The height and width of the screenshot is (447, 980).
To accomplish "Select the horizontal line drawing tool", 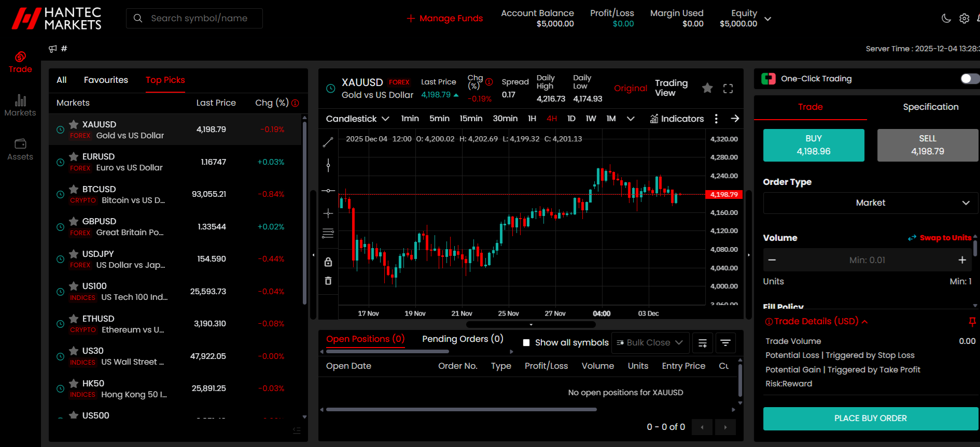I will click(x=328, y=191).
